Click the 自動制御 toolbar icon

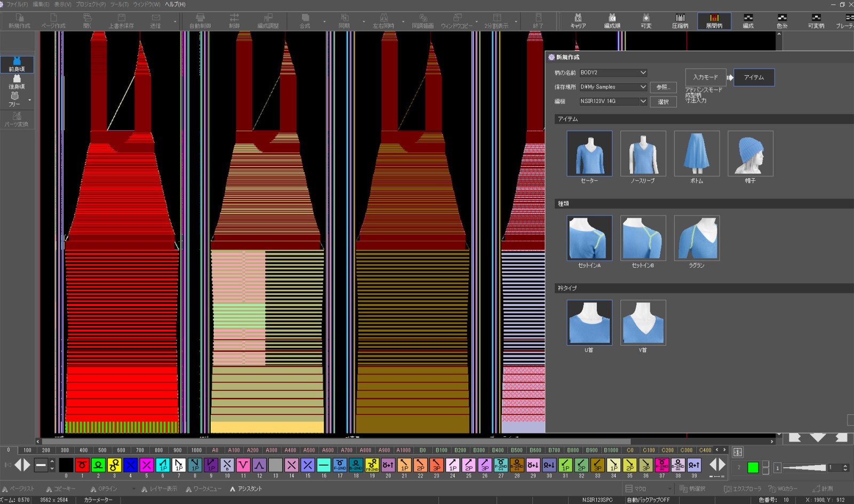(x=200, y=21)
